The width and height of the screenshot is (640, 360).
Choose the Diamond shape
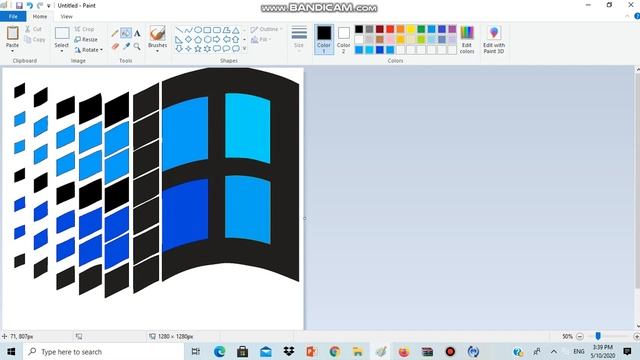pyautogui.click(x=188, y=40)
